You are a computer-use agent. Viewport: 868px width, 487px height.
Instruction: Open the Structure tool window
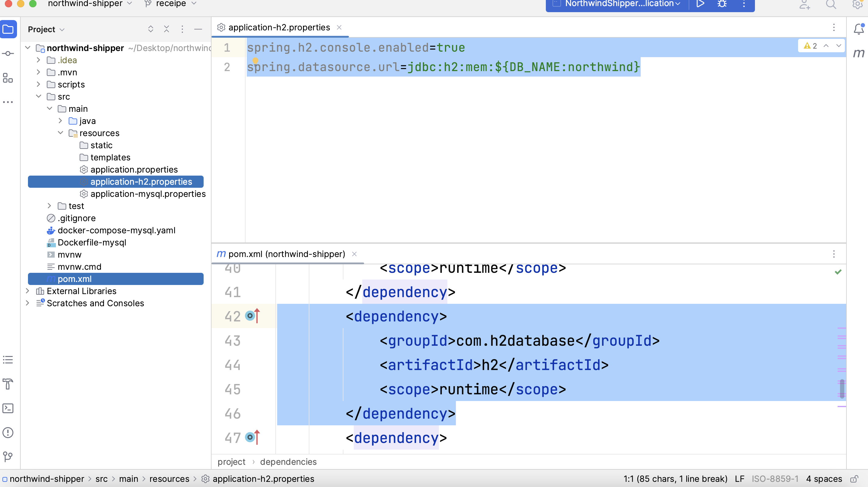tap(8, 78)
